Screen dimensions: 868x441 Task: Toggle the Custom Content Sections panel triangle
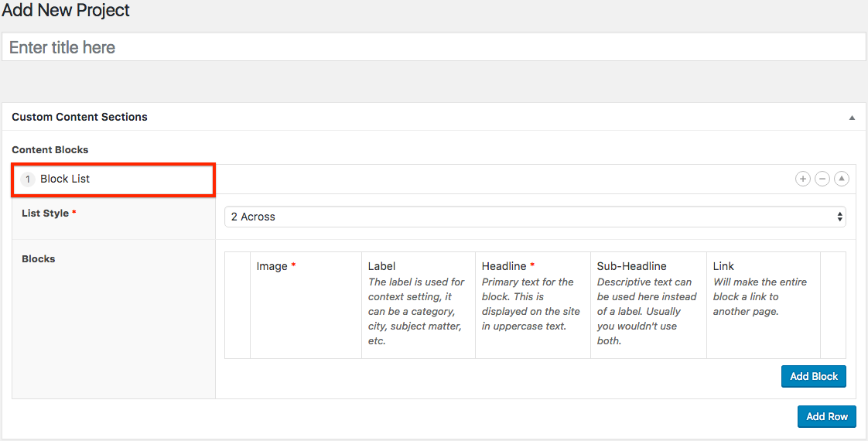tap(852, 118)
